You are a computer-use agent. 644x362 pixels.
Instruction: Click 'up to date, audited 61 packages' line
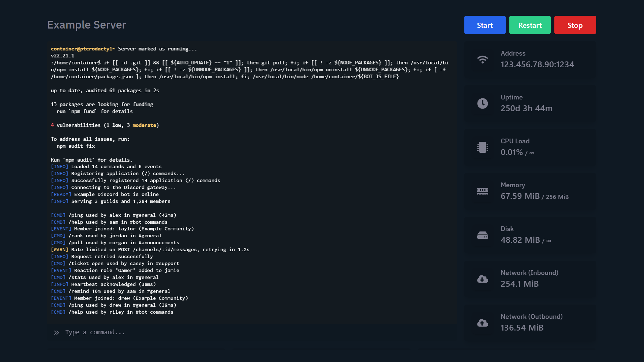pyautogui.click(x=105, y=90)
